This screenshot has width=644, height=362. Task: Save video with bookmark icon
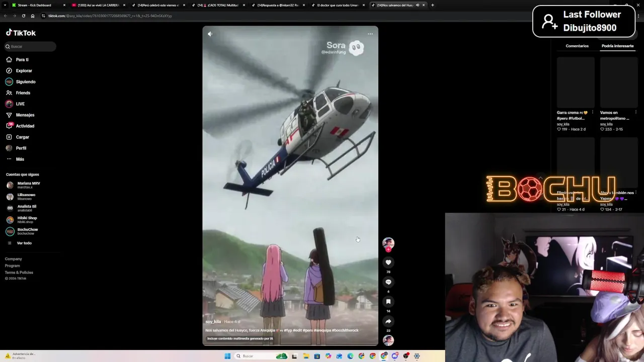(x=388, y=301)
